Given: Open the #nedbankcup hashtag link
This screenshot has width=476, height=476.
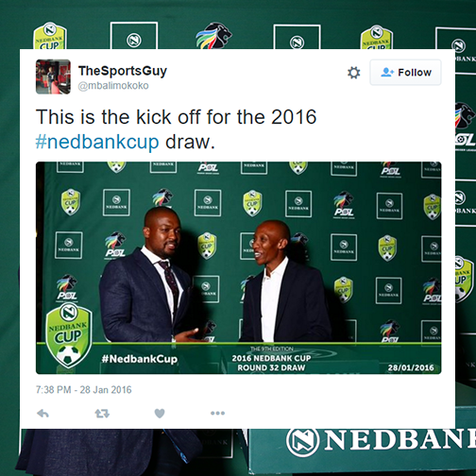Looking at the screenshot, I should (97, 142).
